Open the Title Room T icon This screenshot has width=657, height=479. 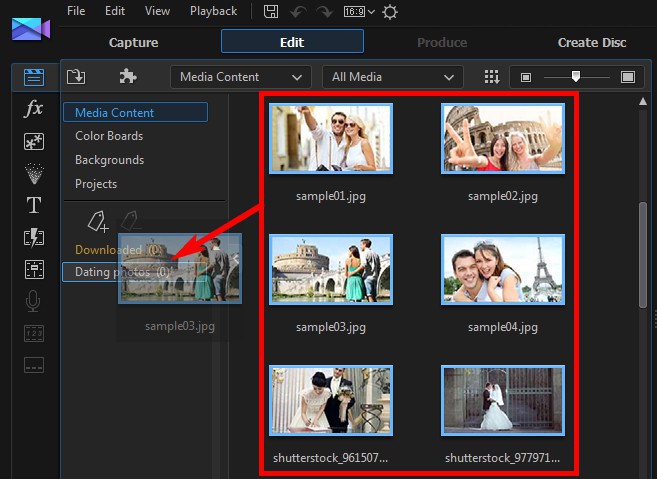[34, 205]
